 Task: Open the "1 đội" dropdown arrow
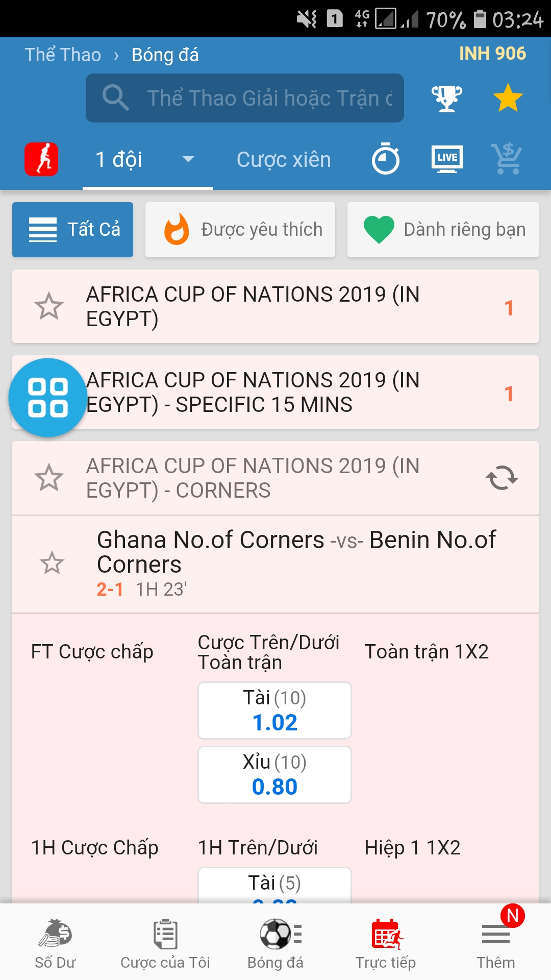(188, 159)
